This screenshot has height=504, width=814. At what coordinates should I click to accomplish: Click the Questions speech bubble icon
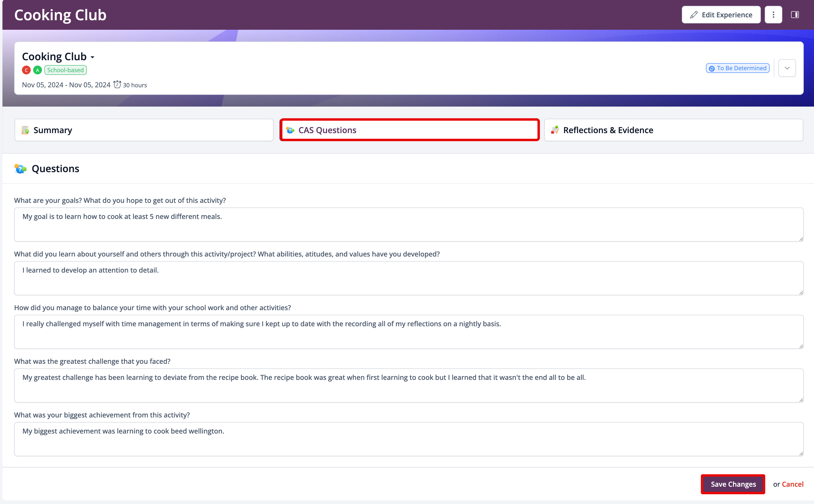click(20, 169)
